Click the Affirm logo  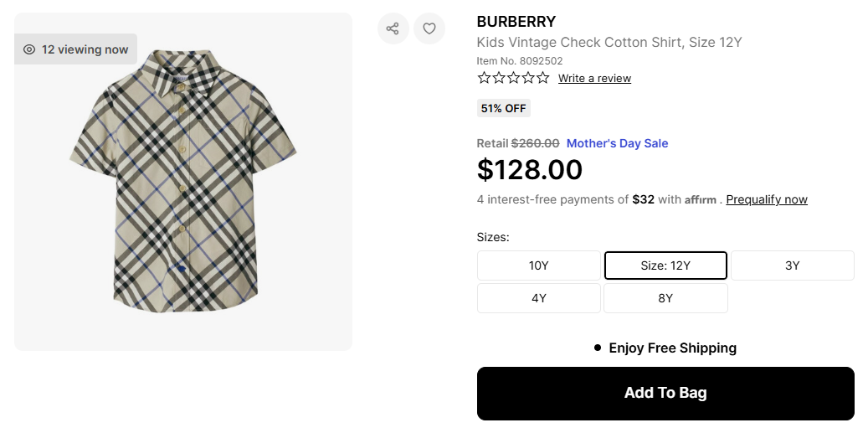pyautogui.click(x=701, y=200)
